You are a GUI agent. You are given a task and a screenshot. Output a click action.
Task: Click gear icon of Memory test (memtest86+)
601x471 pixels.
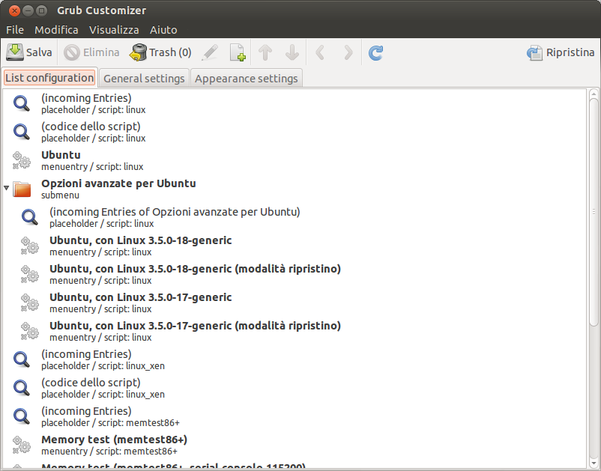21,445
